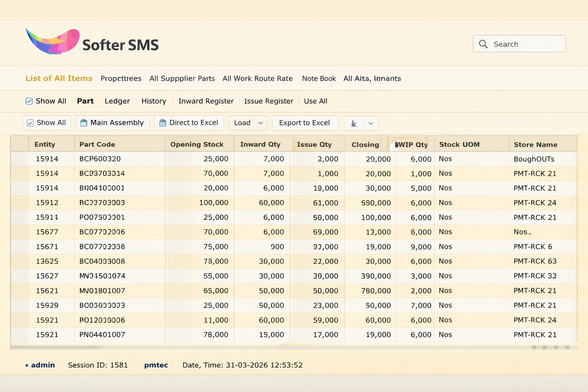Toggle the Show All checkbox in the toolbar
588x392 pixels.
[30, 123]
